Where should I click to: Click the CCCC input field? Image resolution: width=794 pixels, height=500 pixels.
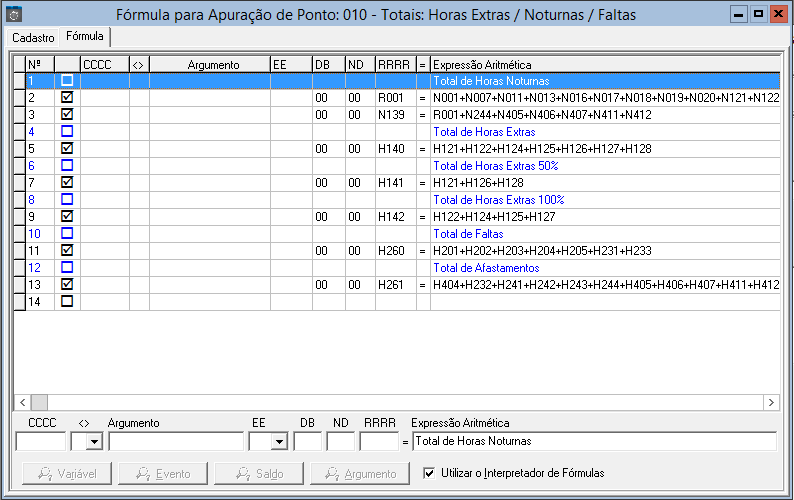point(40,441)
